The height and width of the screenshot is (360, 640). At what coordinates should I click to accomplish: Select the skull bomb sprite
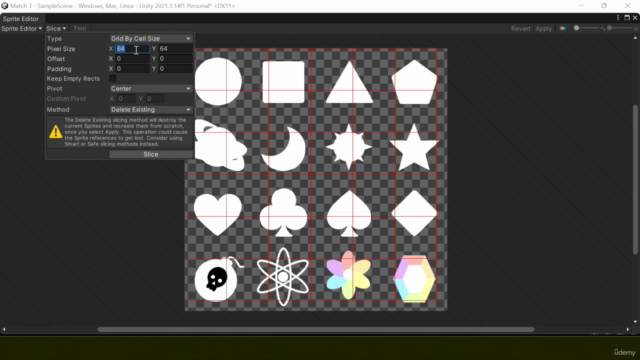pos(218,279)
